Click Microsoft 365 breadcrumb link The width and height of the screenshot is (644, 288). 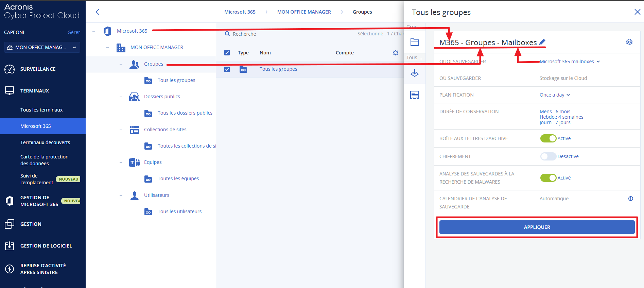click(x=240, y=12)
